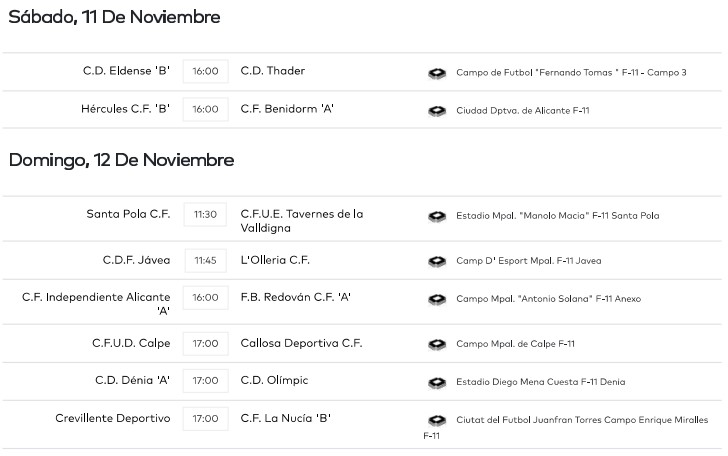Open Callosa Deportiva C.F. team page
728x456 pixels.
coord(301,343)
